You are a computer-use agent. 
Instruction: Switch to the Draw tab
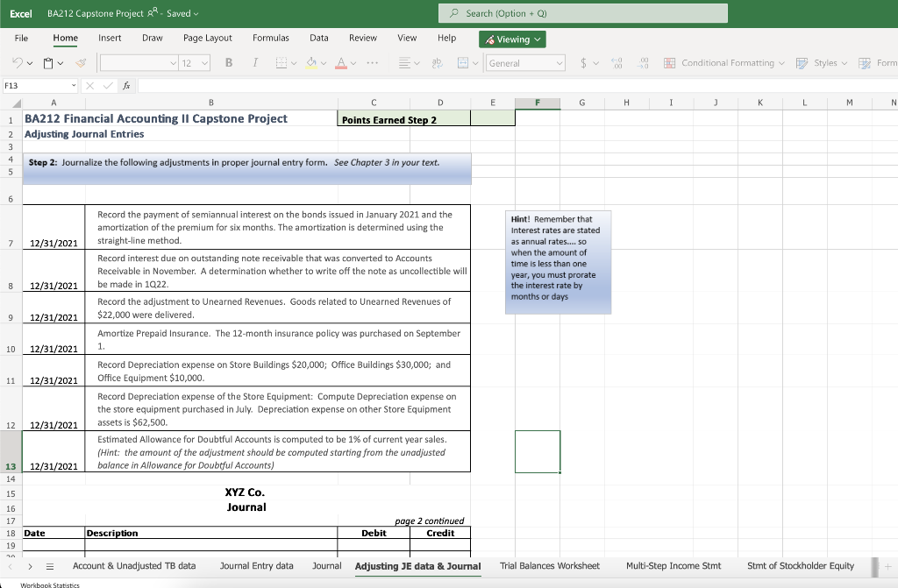click(153, 39)
